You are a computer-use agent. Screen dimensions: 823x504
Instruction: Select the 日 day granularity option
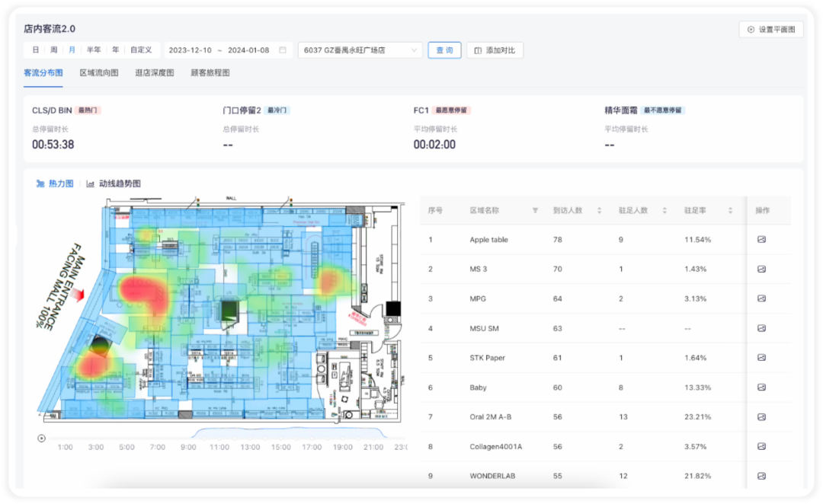(36, 49)
